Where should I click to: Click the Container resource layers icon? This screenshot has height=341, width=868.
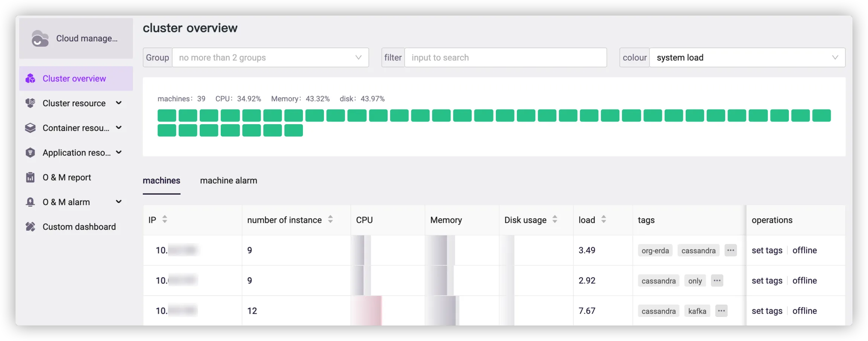click(30, 128)
